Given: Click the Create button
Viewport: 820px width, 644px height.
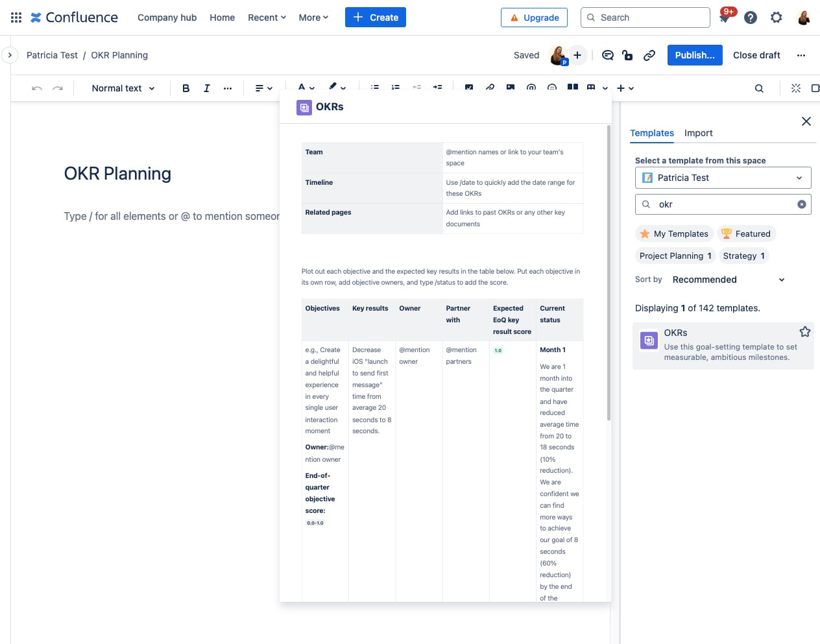Looking at the screenshot, I should 376,18.
